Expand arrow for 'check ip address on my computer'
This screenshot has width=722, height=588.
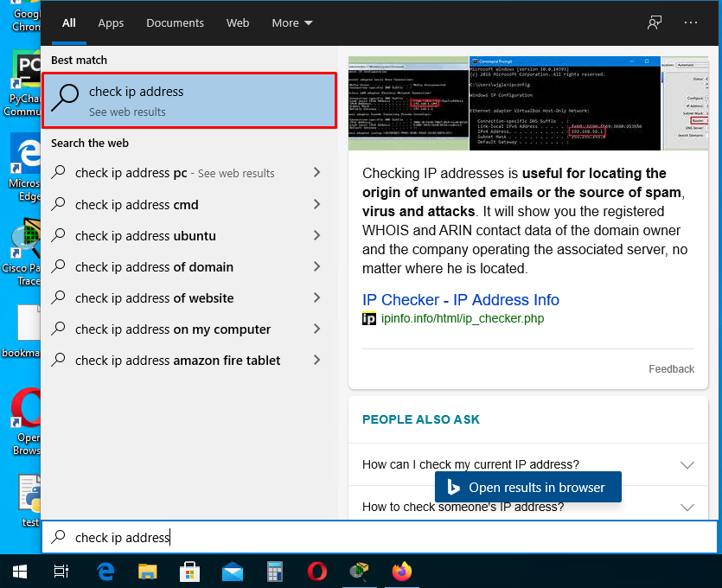point(316,329)
